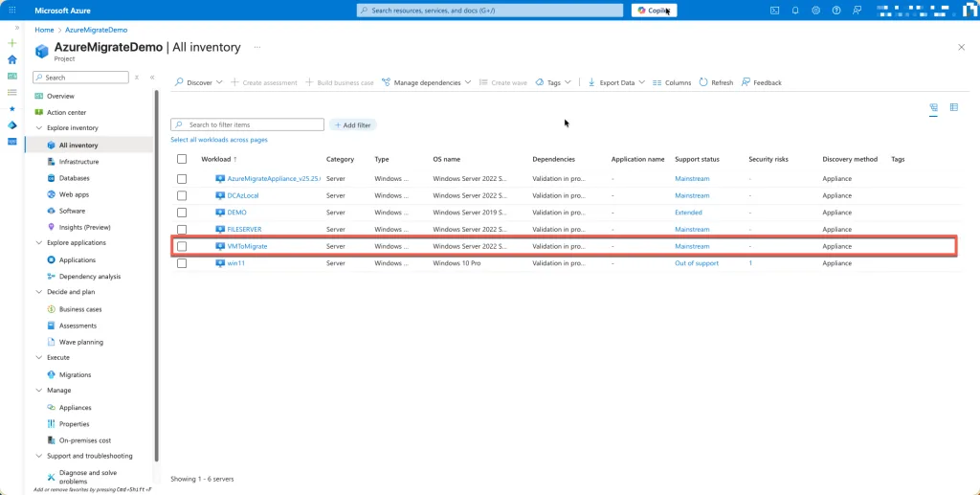The width and height of the screenshot is (980, 495).
Task: Click the Refresh icon in toolbar
Action: click(x=704, y=82)
